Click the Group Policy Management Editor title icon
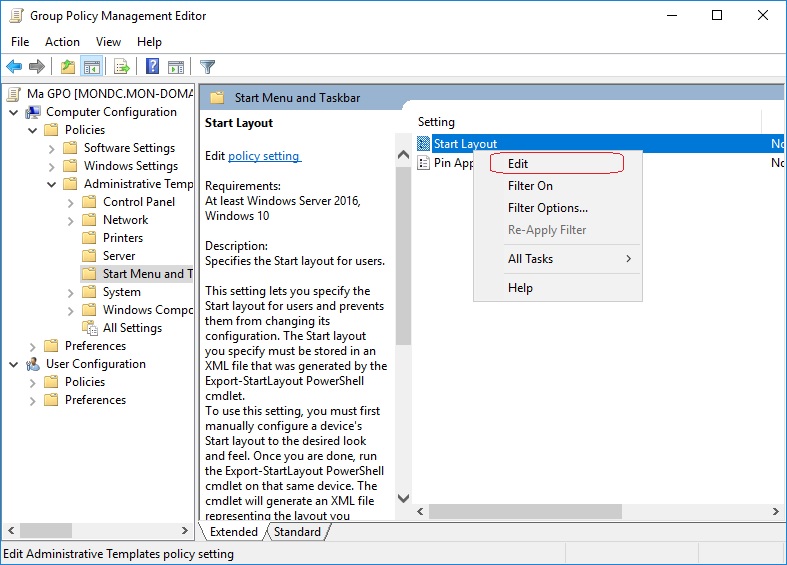 17,16
